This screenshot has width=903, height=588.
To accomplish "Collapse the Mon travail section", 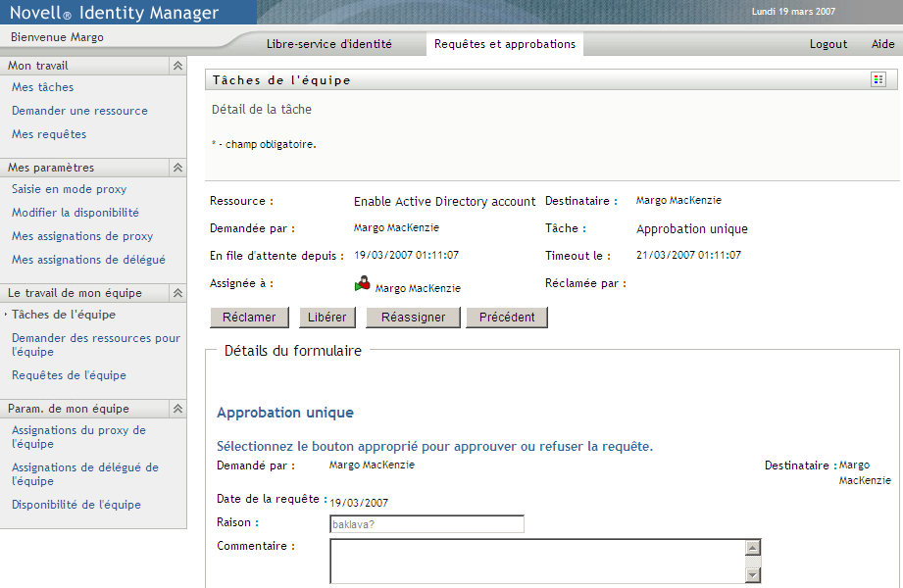I will pos(177,66).
